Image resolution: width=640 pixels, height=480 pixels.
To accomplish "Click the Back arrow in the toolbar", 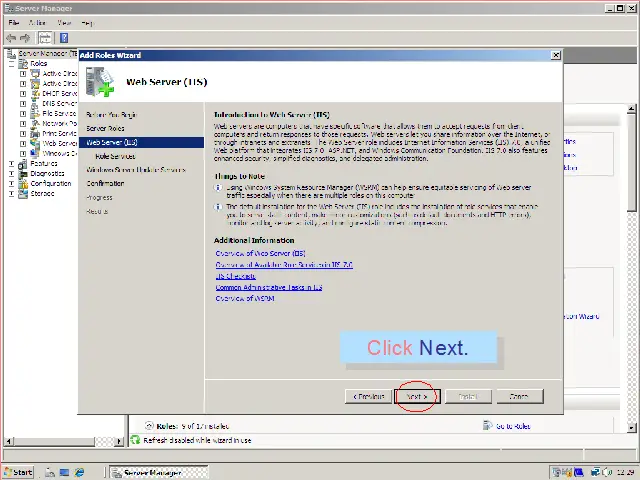I will pos(11,38).
